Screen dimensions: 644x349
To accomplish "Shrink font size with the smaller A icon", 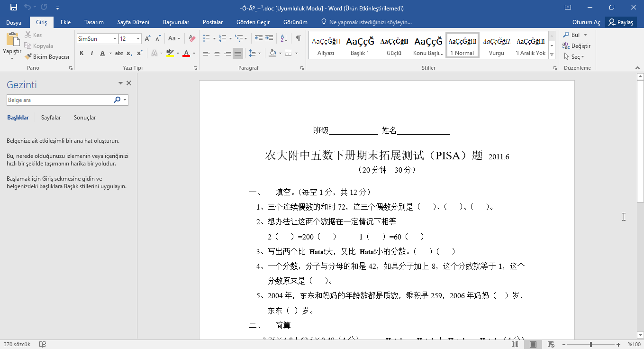I will click(x=157, y=38).
